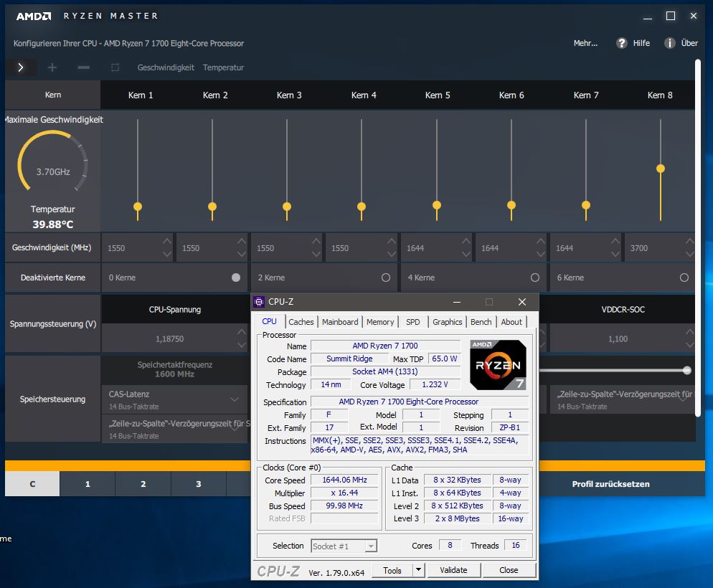This screenshot has height=588, width=713.
Task: Click the Validate button in CPU-Z
Action: [453, 570]
